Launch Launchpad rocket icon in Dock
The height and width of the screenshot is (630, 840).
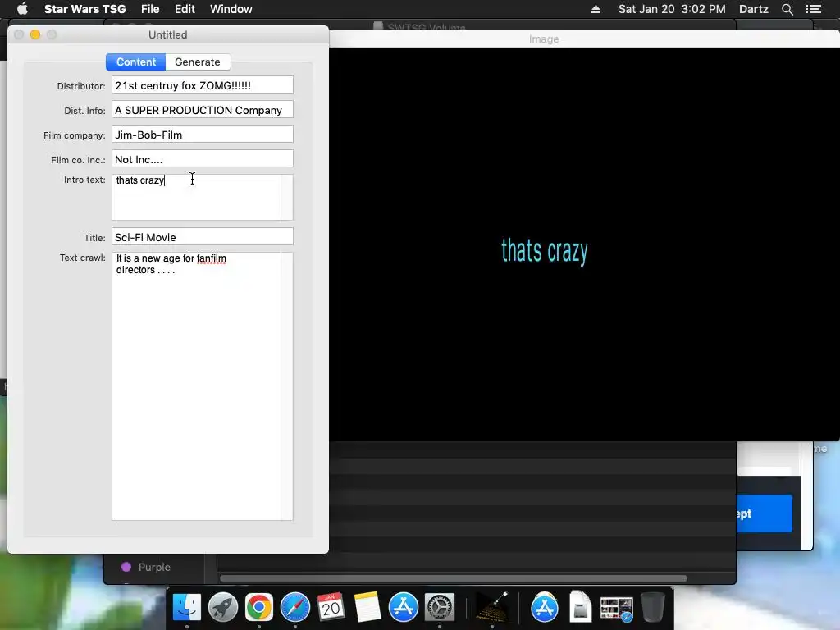(223, 607)
